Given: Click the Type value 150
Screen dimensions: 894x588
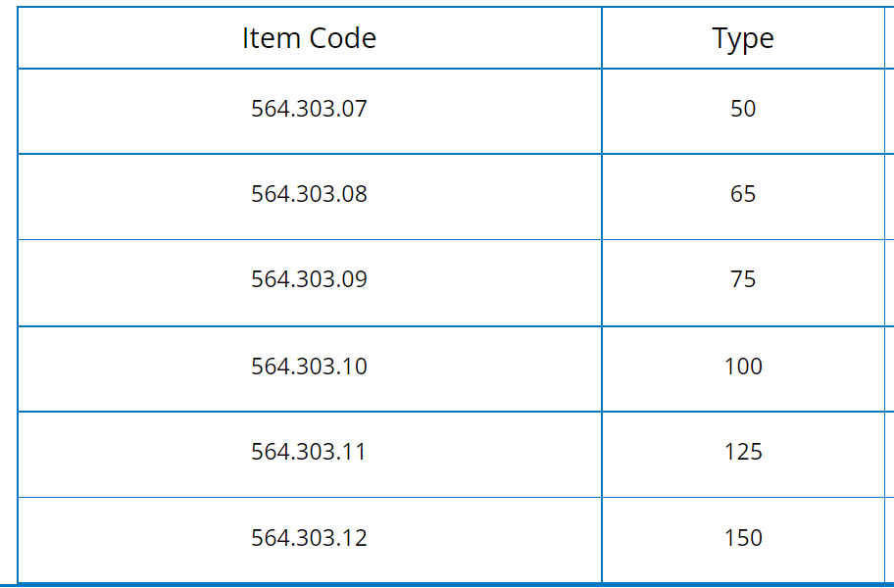Looking at the screenshot, I should click(x=743, y=538).
